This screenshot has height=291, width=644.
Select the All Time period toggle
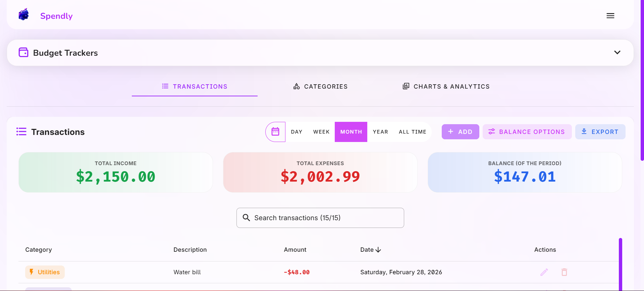pyautogui.click(x=413, y=132)
